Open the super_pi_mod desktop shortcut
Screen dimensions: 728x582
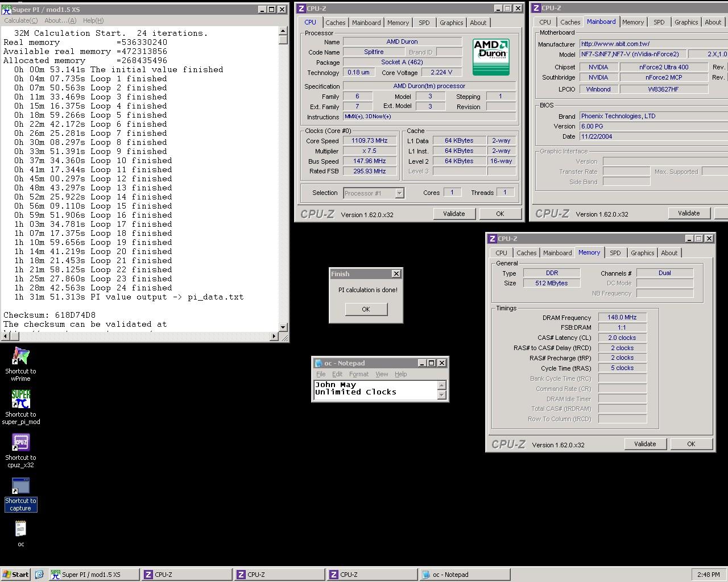pos(20,407)
